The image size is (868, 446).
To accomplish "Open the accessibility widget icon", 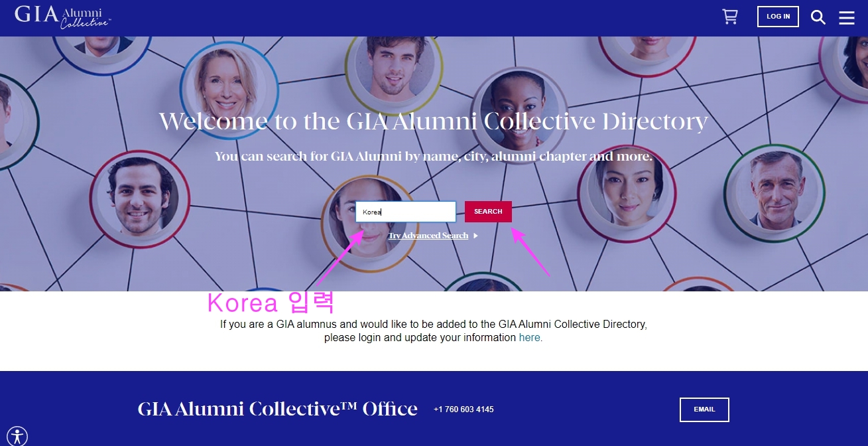I will click(x=17, y=436).
